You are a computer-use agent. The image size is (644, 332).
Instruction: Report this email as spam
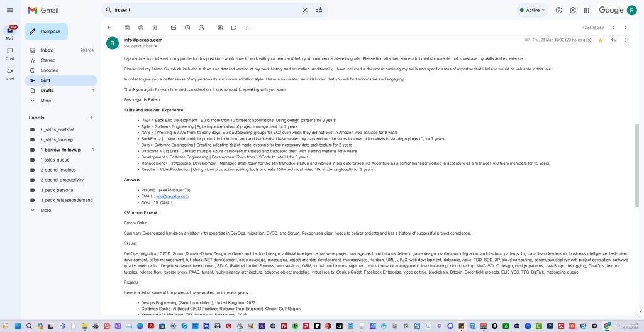141,28
